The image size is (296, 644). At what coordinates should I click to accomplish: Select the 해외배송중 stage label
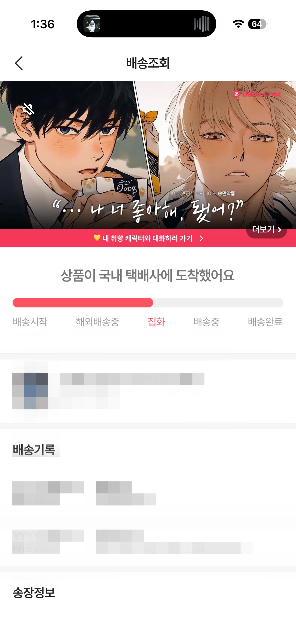[97, 322]
